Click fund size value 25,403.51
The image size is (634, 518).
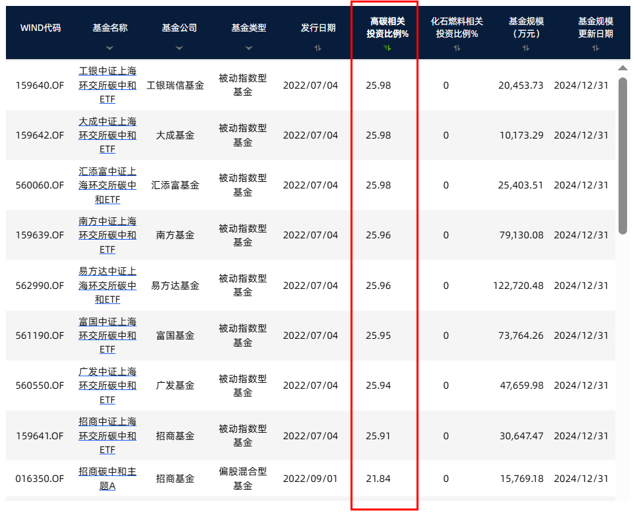click(521, 186)
